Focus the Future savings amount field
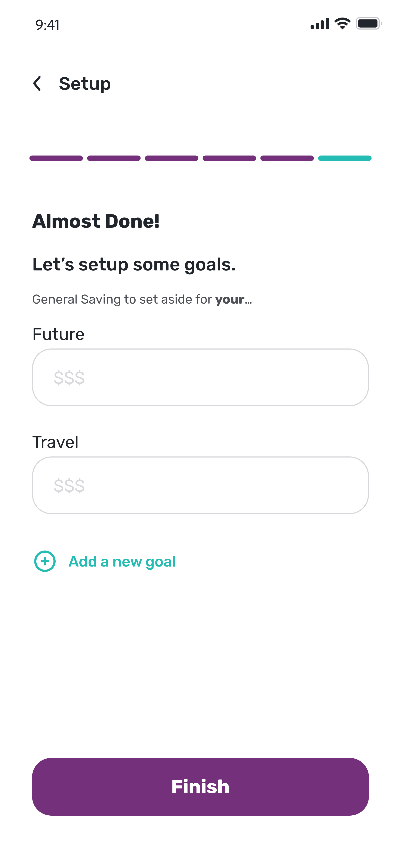Viewport: 401px width, 868px height. 200,377
